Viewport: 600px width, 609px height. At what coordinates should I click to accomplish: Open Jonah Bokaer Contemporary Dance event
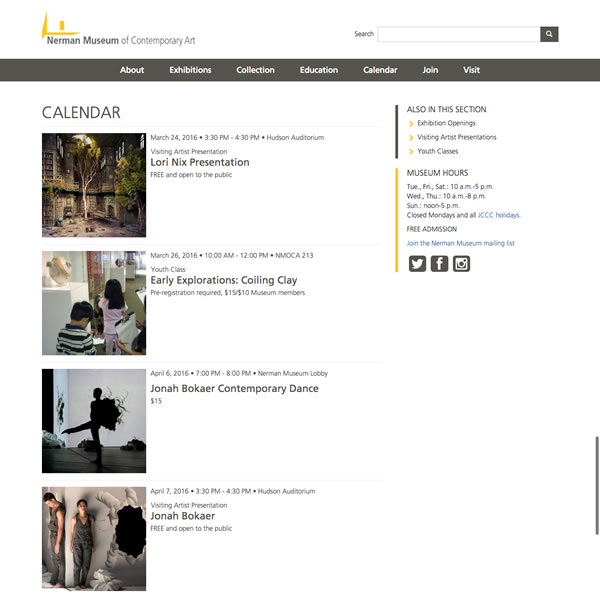click(234, 388)
